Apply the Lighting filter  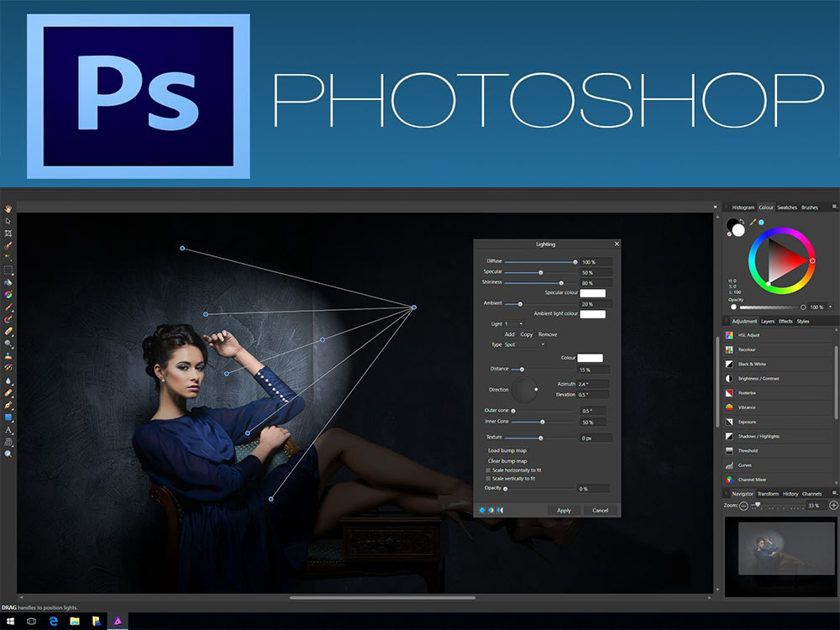pyautogui.click(x=564, y=510)
